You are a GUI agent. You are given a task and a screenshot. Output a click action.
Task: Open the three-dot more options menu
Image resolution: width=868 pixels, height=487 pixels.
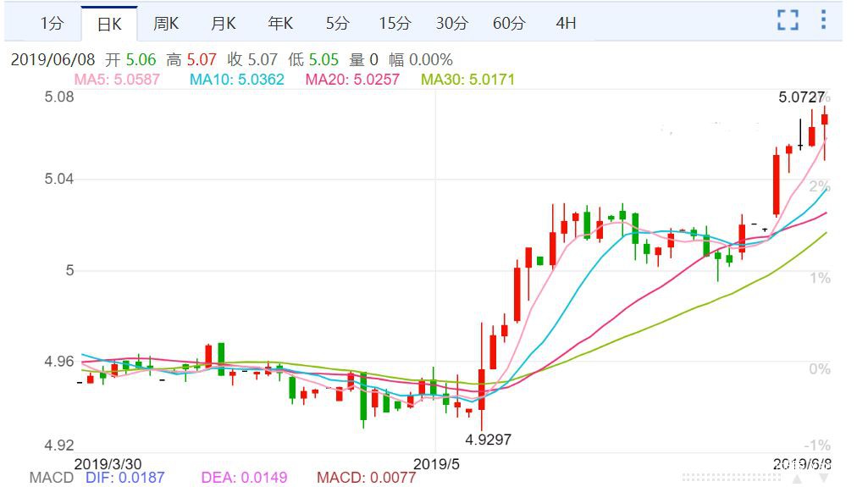(823, 21)
